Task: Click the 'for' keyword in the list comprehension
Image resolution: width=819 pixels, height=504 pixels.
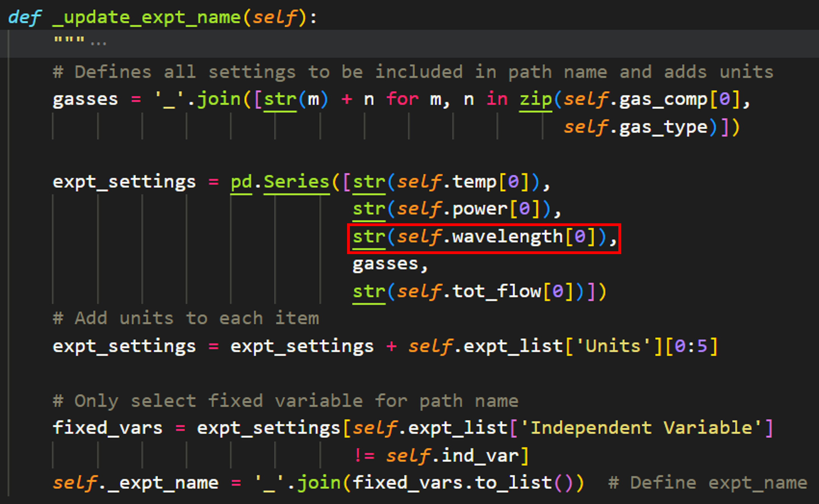Action: click(x=402, y=99)
